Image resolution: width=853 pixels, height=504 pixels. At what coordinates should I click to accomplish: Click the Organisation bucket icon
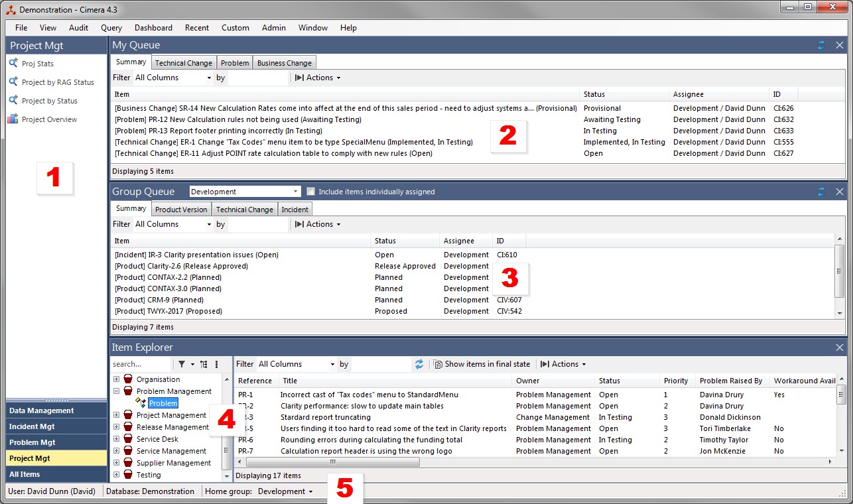[x=128, y=379]
